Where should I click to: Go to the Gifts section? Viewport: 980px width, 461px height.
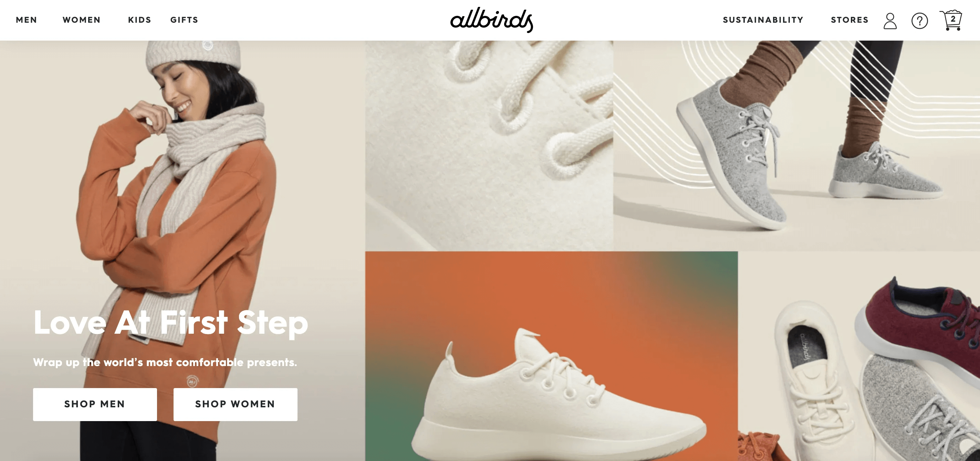tap(185, 20)
